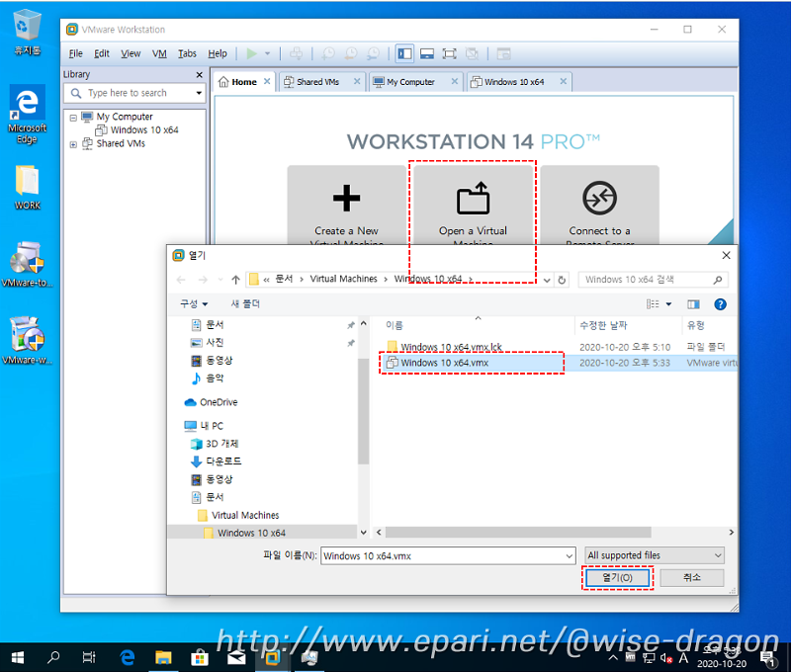
Task: Go back in the open-file dialog
Action: (x=181, y=280)
